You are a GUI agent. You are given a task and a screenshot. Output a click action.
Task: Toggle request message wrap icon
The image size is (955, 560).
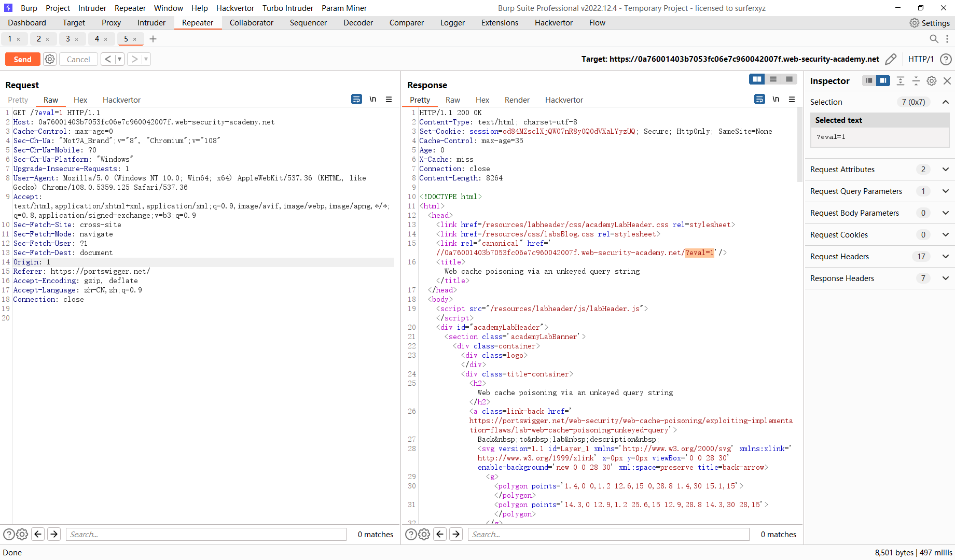356,99
